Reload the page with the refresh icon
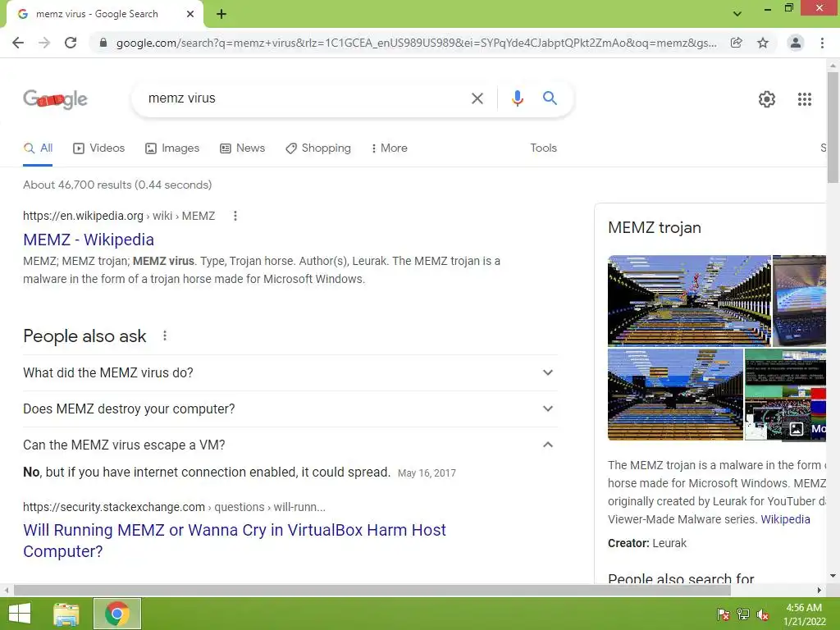 [x=71, y=43]
